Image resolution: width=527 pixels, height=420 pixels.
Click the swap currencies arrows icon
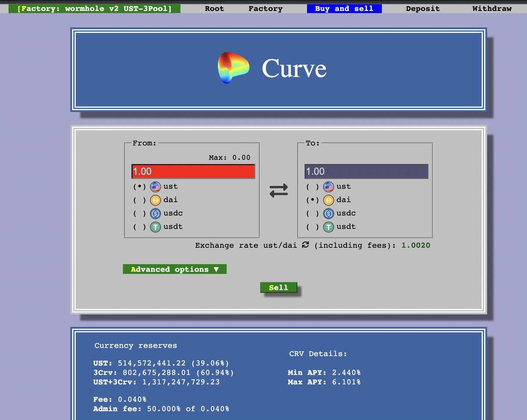click(x=278, y=190)
